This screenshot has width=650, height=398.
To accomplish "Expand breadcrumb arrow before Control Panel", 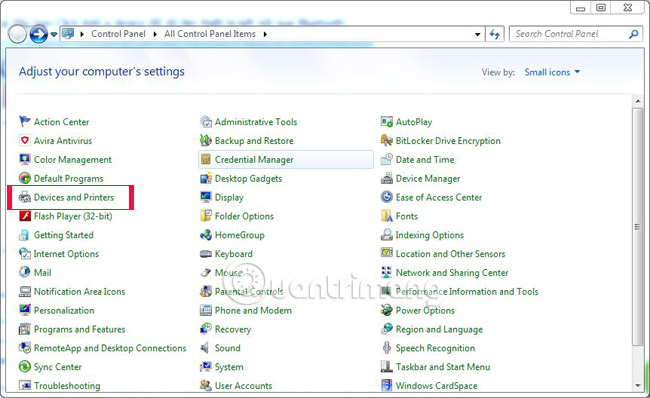I will coord(82,34).
